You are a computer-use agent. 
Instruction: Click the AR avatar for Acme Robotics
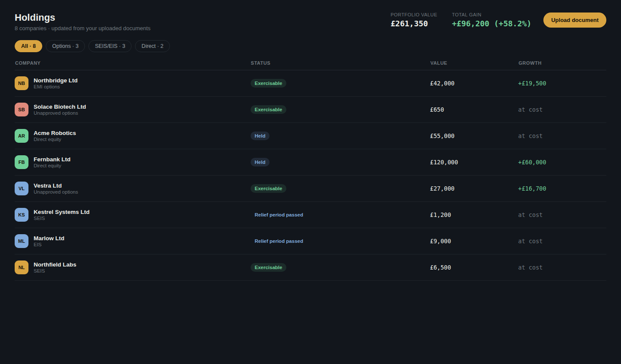click(x=22, y=136)
